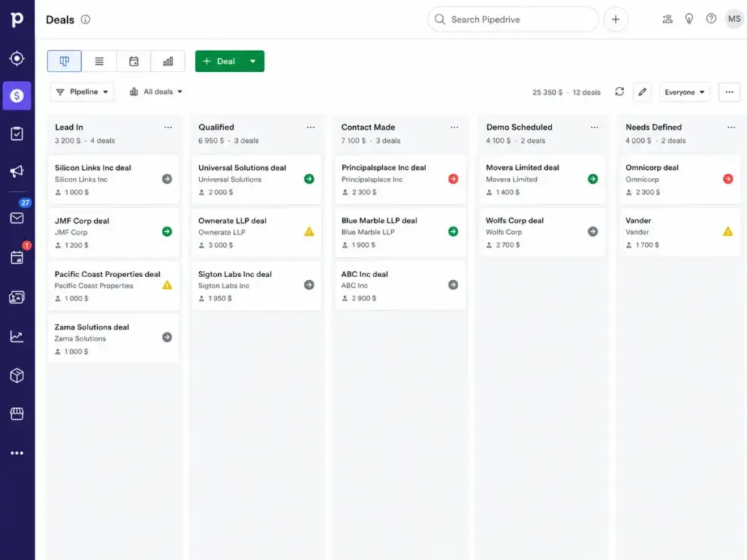This screenshot has height=560, width=747.
Task: Expand the green Deal button dropdown arrow
Action: tap(253, 61)
